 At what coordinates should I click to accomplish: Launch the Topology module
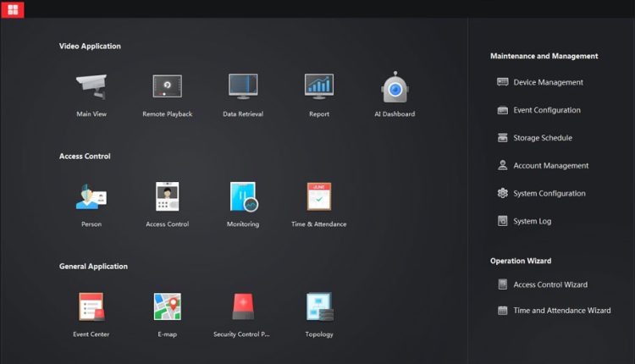point(319,306)
